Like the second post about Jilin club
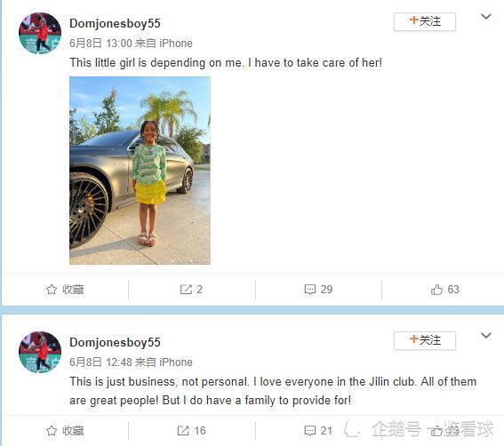The width and height of the screenshot is (504, 446). 436,431
